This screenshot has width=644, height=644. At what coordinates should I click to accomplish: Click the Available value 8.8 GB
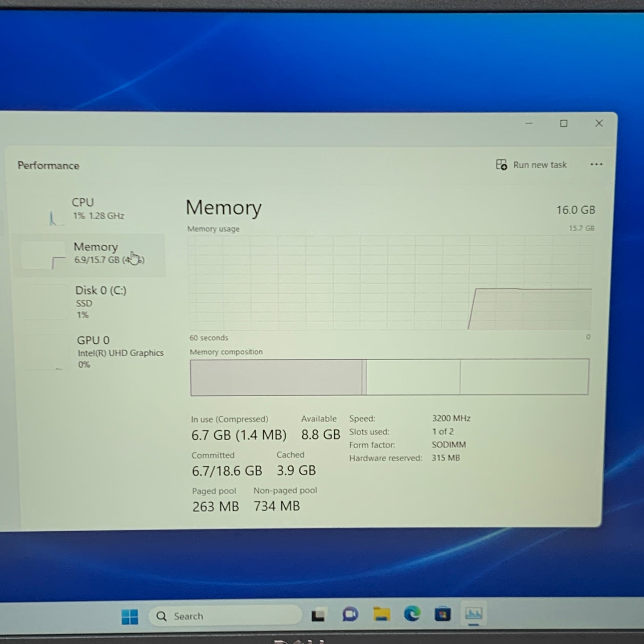click(x=320, y=435)
